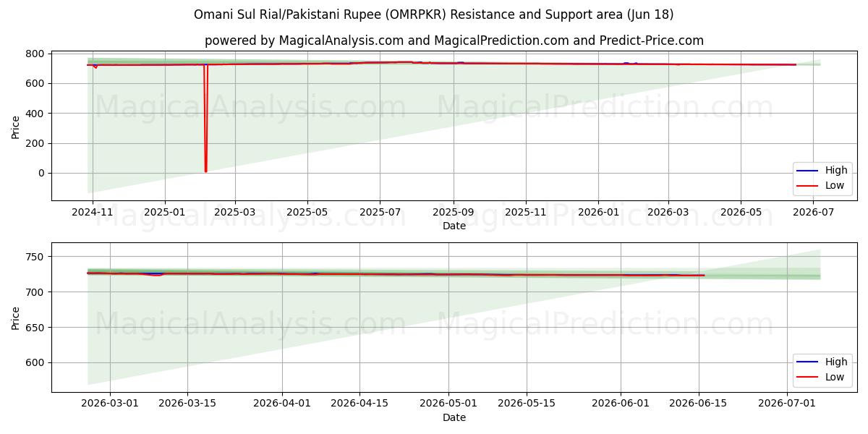
Task: Click the 2026-06-01 date tick label
Action: click(x=621, y=404)
